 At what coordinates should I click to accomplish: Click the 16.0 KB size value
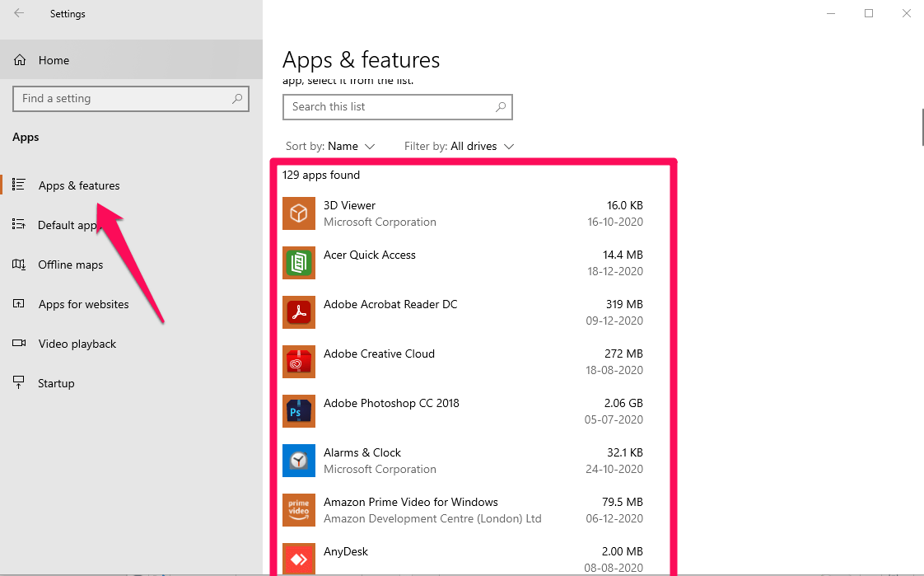(624, 205)
